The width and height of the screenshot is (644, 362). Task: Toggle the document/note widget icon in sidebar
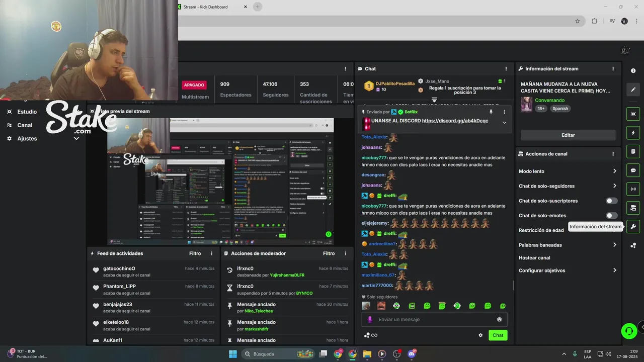[x=633, y=151]
